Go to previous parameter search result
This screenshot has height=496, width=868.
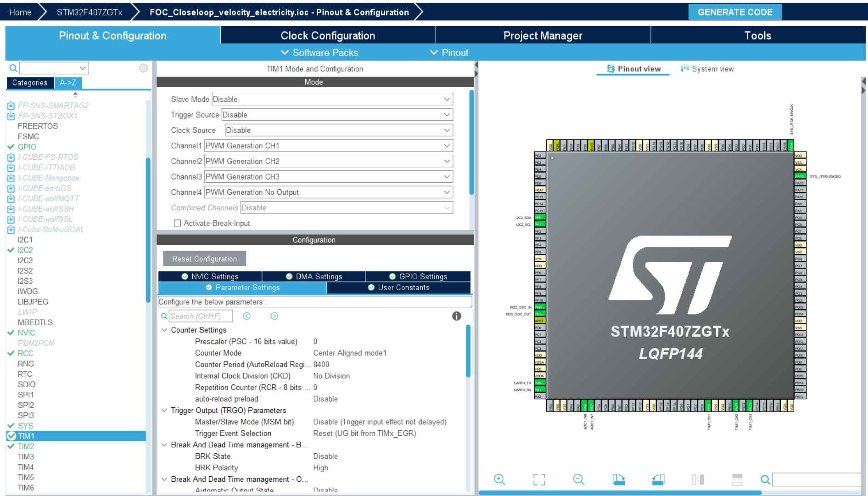coord(247,316)
